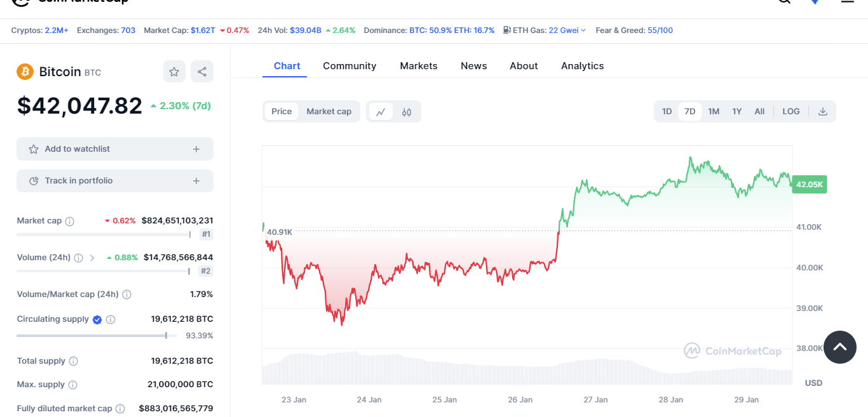Open the Community tab
Viewport: 868px width, 417px height.
click(x=349, y=66)
